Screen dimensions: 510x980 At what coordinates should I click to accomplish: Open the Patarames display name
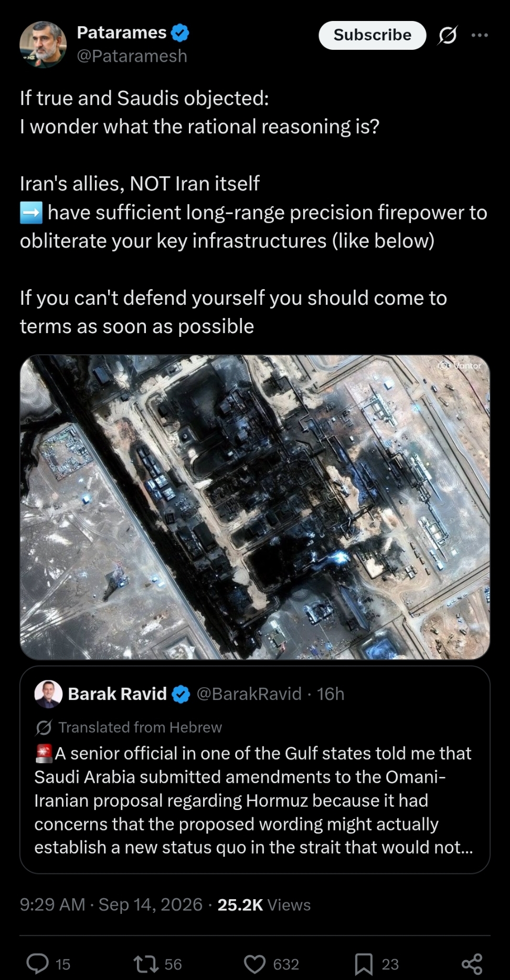point(122,33)
